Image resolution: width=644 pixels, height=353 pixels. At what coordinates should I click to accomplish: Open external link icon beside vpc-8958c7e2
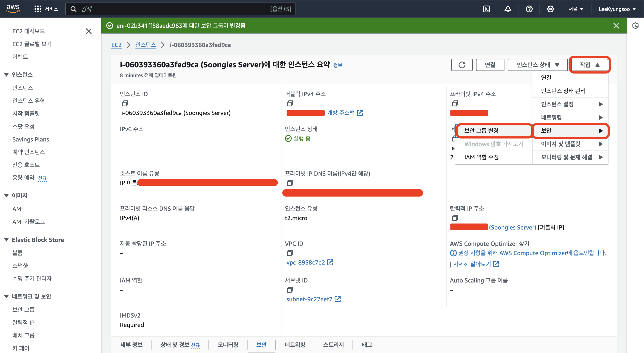[330, 262]
